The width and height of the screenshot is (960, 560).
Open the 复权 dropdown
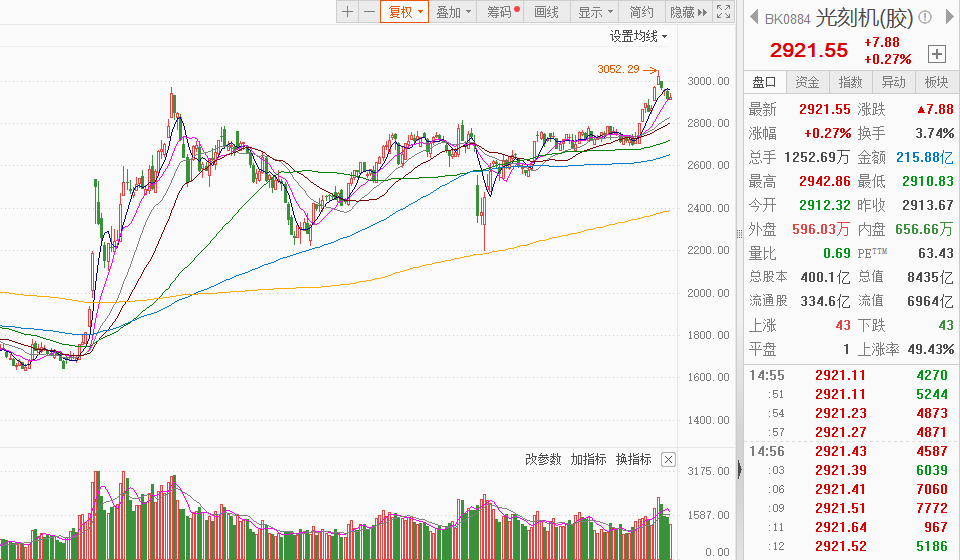point(404,12)
